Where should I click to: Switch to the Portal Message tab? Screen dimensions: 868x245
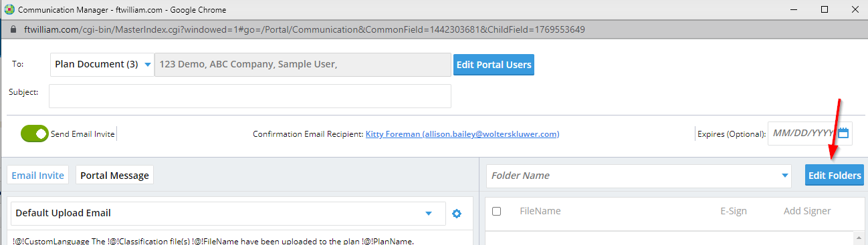point(114,175)
